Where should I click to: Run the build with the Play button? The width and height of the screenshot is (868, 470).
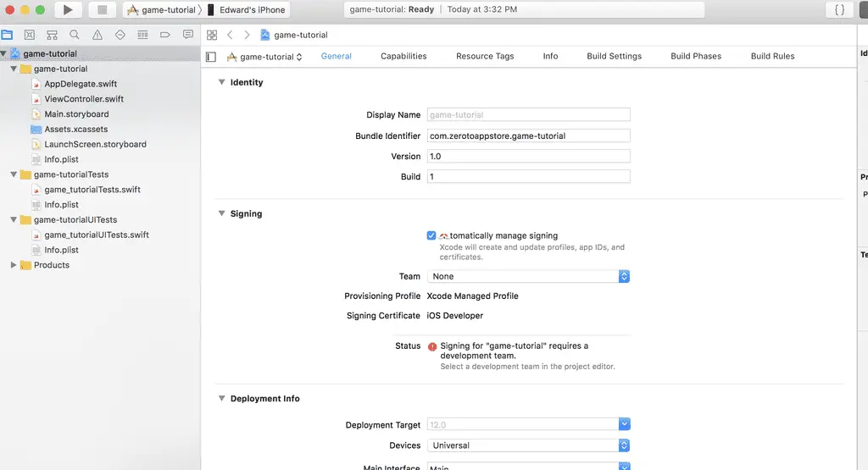(68, 9)
